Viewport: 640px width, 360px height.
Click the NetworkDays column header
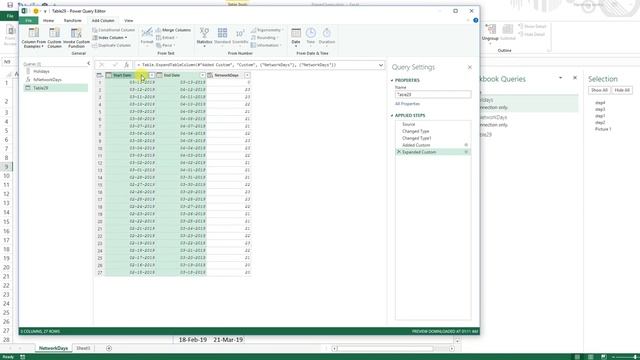click(x=227, y=76)
